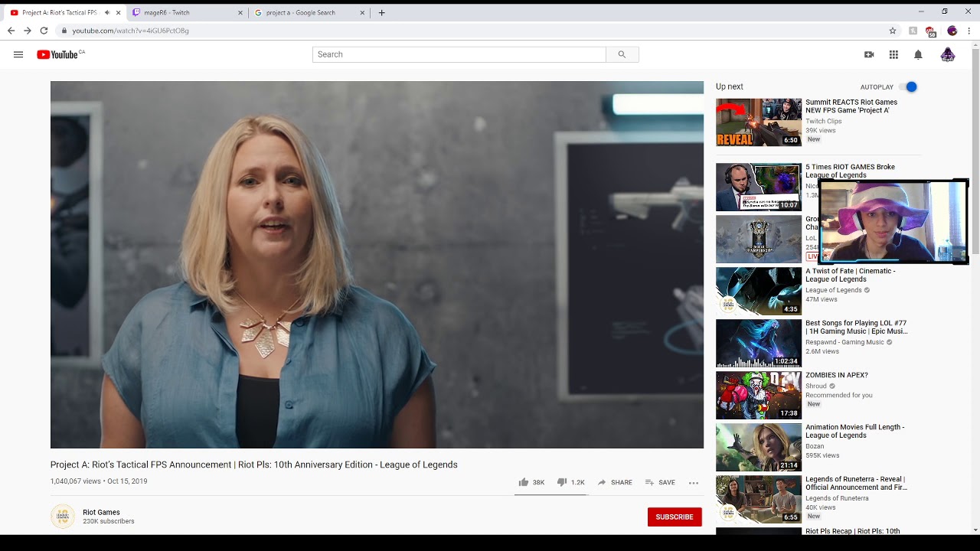Viewport: 980px width, 551px height.
Task: Open the World Championship live thumbnail
Action: pyautogui.click(x=759, y=239)
